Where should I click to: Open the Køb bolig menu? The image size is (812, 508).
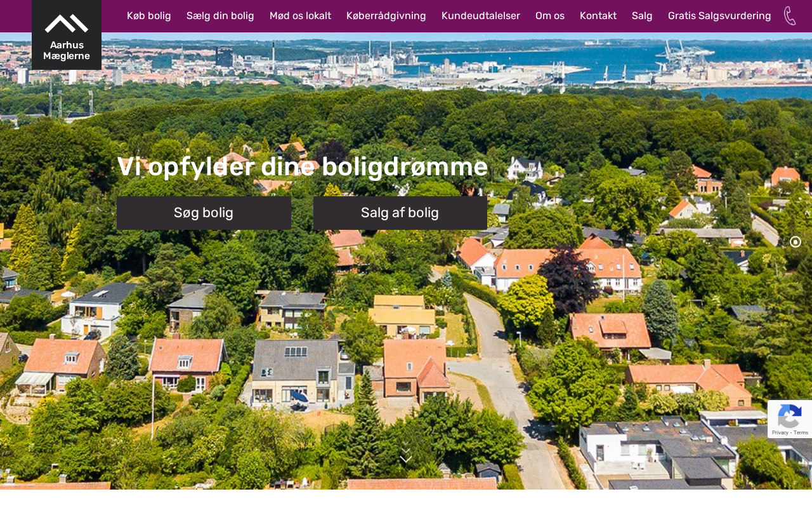[149, 16]
